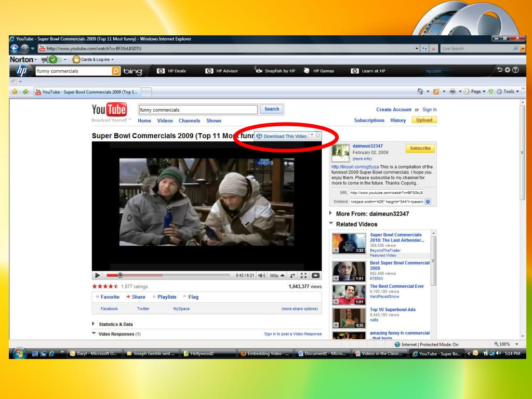Screen dimensions: 532x399
Task: Open the YouTube Channels tab
Action: 189,121
